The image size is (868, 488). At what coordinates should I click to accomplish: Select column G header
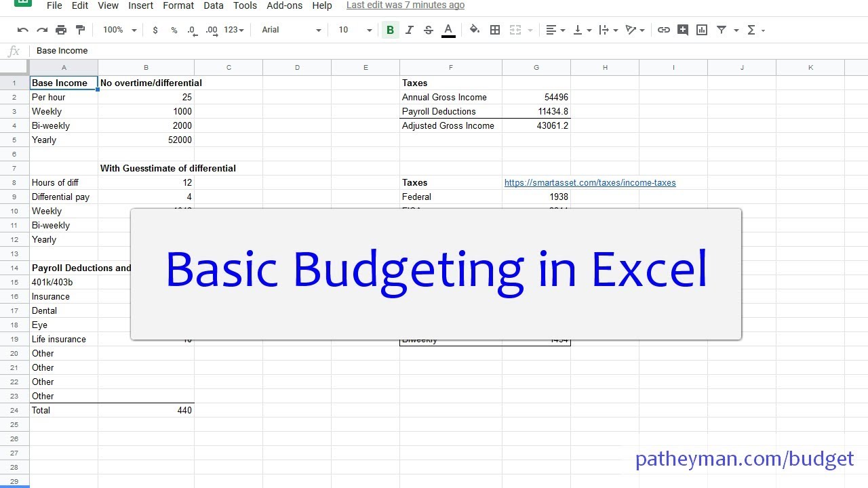[x=536, y=67]
